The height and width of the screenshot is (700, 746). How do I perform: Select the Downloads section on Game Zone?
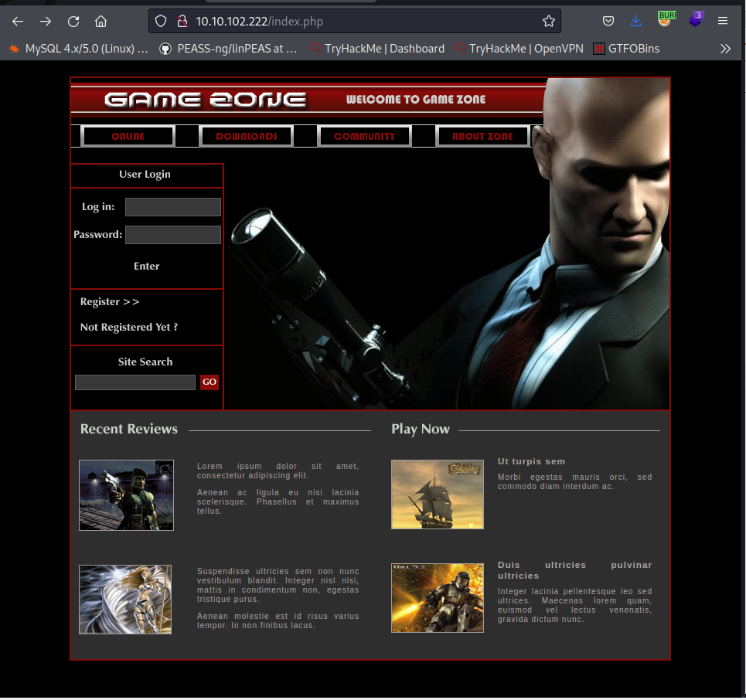(x=246, y=136)
